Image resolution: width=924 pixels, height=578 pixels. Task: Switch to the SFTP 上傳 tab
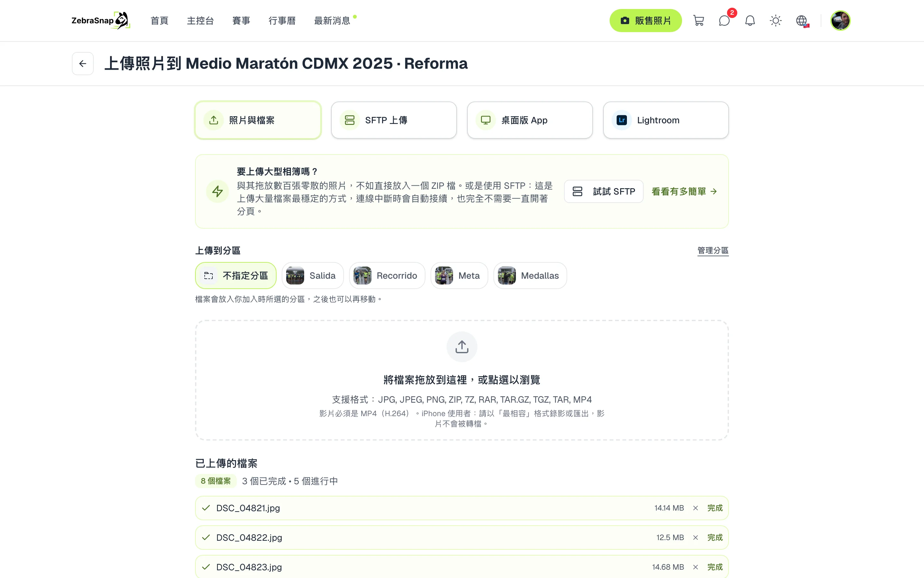tap(394, 120)
